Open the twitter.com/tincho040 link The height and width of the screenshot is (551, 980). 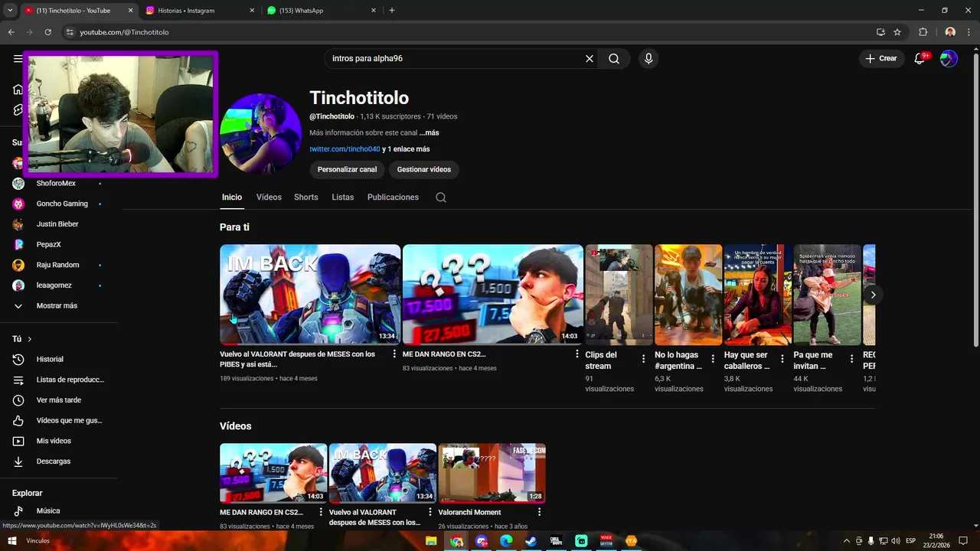pos(345,149)
